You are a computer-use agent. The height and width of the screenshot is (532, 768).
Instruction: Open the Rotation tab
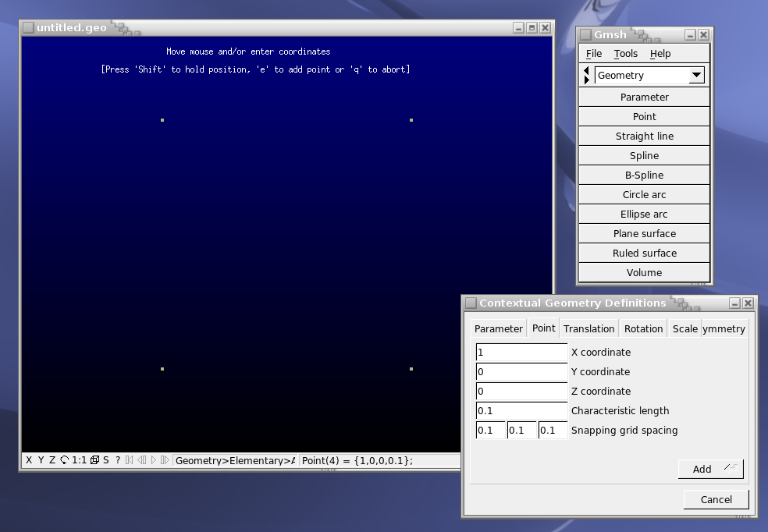[643, 328]
